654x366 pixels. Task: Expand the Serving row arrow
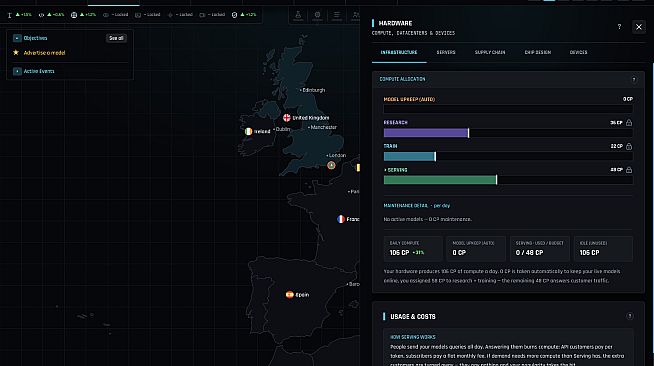[x=385, y=170]
